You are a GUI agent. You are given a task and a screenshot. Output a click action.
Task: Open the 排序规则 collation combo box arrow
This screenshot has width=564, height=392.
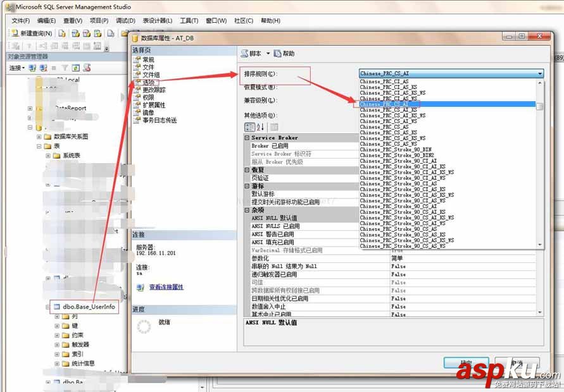540,73
